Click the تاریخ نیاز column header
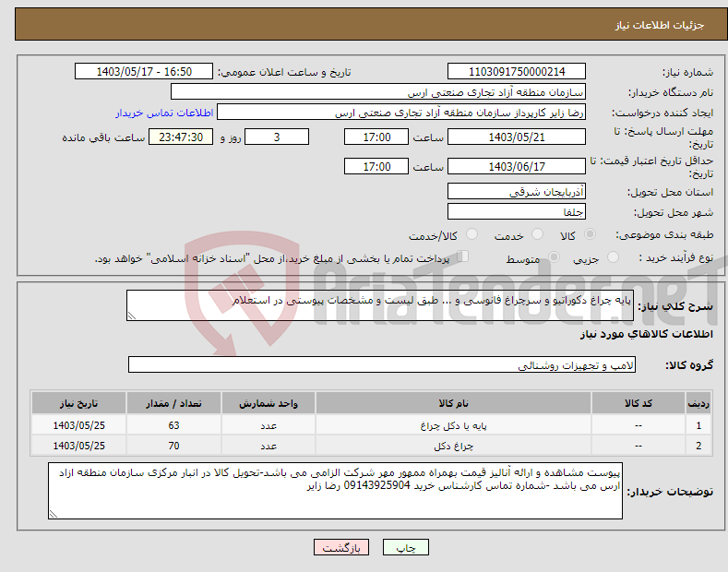Image resolution: width=728 pixels, height=572 pixels. point(79,403)
